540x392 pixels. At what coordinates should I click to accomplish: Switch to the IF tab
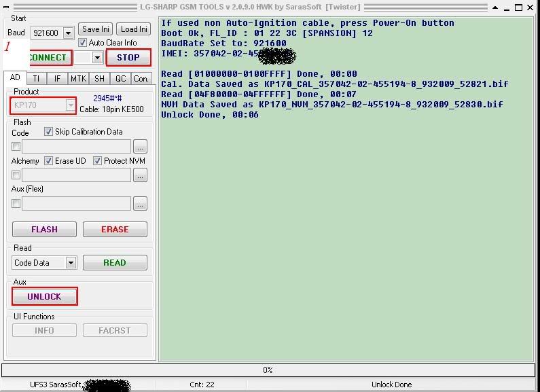point(57,79)
